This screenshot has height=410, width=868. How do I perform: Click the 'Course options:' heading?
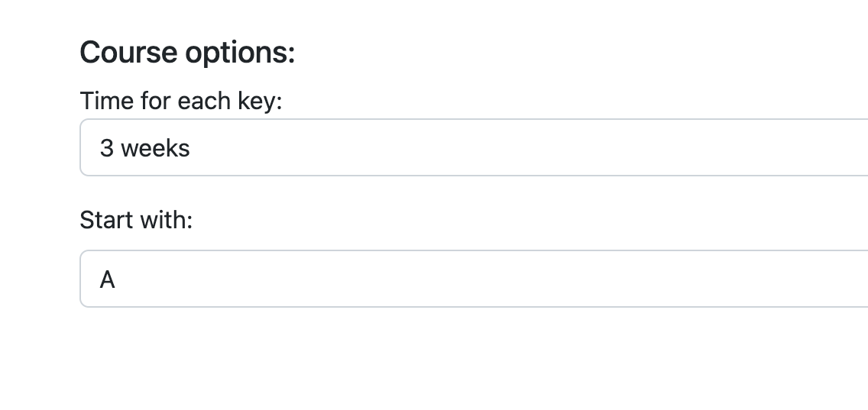click(187, 53)
